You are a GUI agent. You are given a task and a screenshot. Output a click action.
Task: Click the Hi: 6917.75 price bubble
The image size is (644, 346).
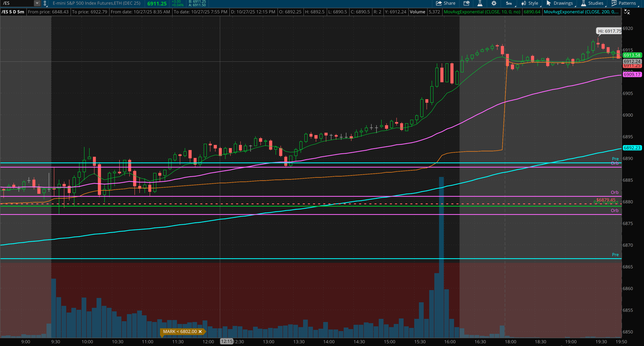[x=609, y=31]
